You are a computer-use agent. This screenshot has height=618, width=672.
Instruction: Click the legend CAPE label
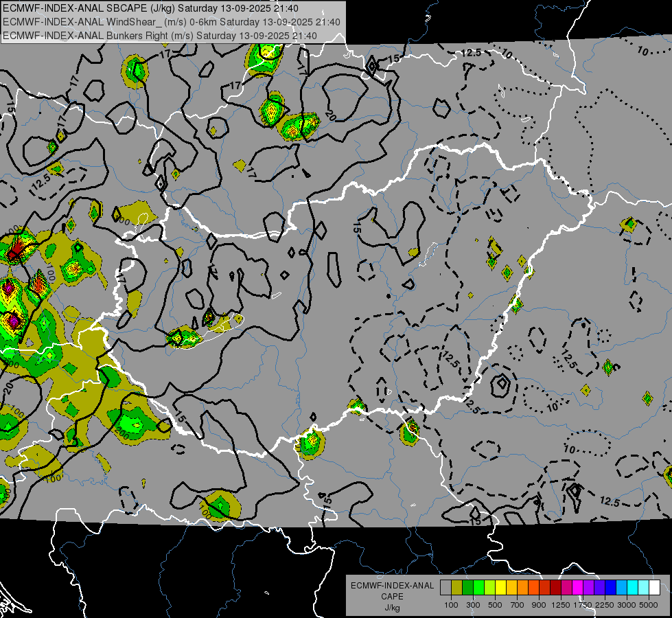click(392, 597)
